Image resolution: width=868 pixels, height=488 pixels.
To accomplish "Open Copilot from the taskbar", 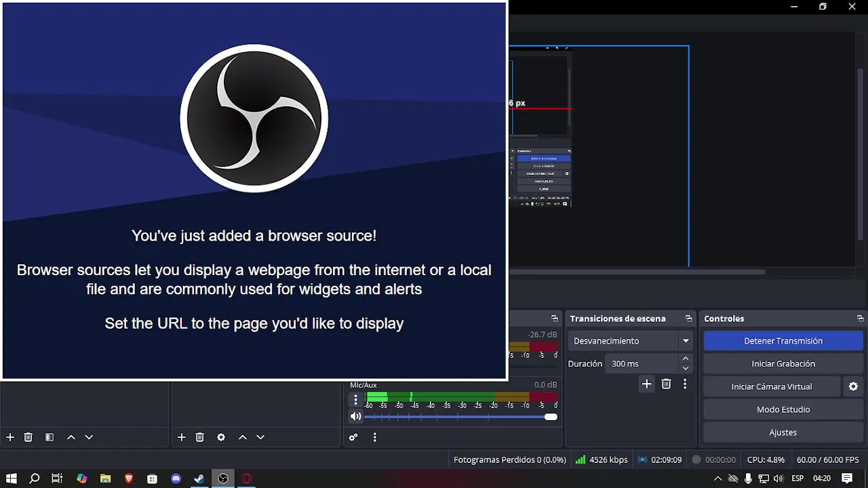I will tap(82, 479).
